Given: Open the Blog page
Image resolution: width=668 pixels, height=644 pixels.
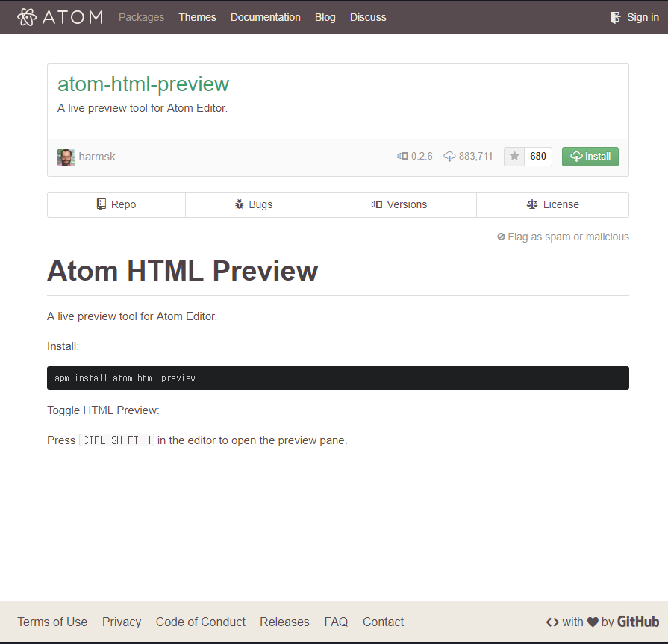Looking at the screenshot, I should click(325, 17).
